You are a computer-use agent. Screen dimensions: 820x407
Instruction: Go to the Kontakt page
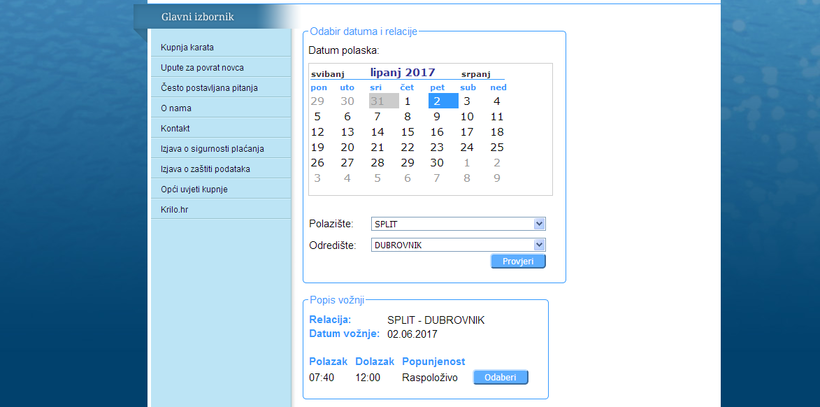[175, 128]
